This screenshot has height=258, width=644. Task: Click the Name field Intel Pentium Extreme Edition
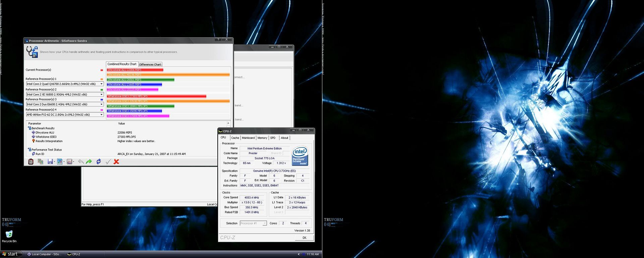click(265, 148)
